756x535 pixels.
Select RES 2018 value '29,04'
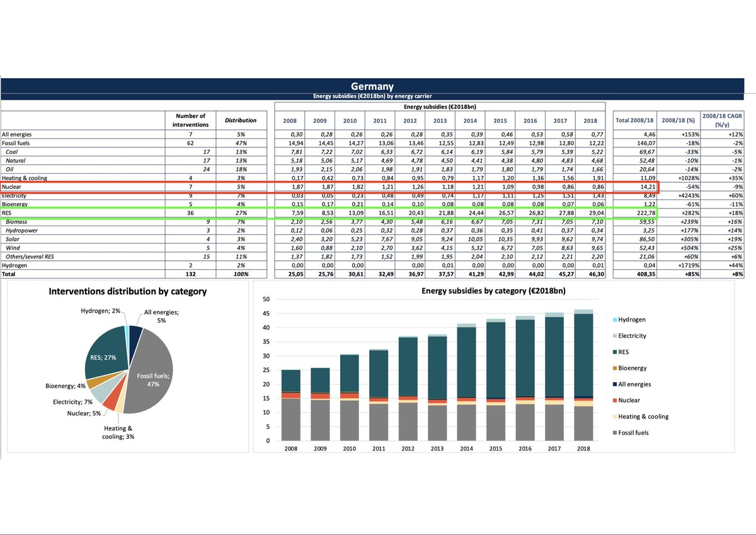590,214
